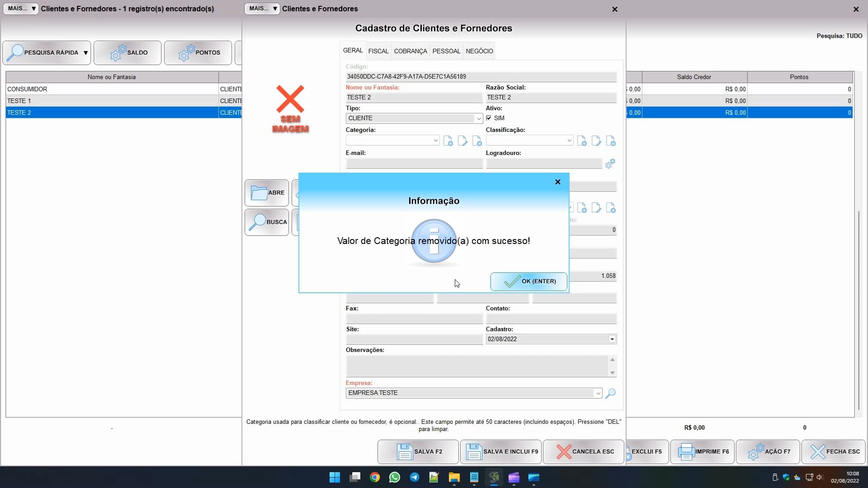This screenshot has width=868, height=488.
Task: Click the SALVA F2 button
Action: pos(418,451)
